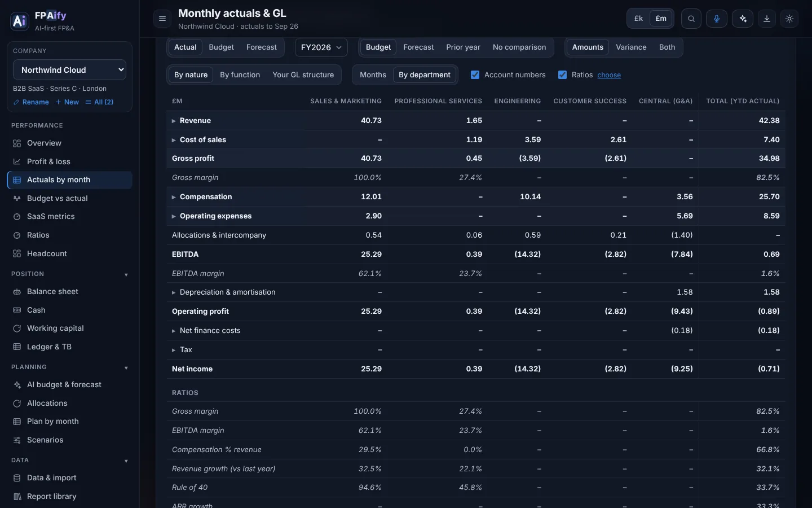Image resolution: width=812 pixels, height=508 pixels.
Task: Uncheck the Account numbers checkbox
Action: coord(475,75)
